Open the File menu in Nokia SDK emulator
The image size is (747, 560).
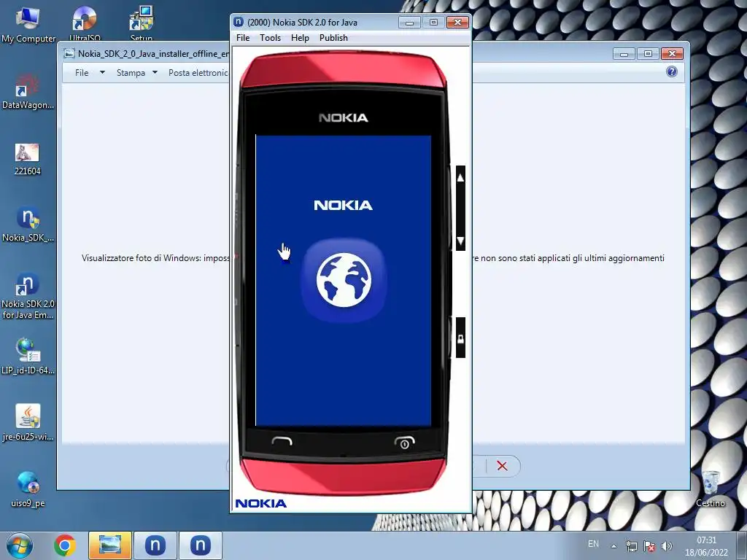coord(242,38)
